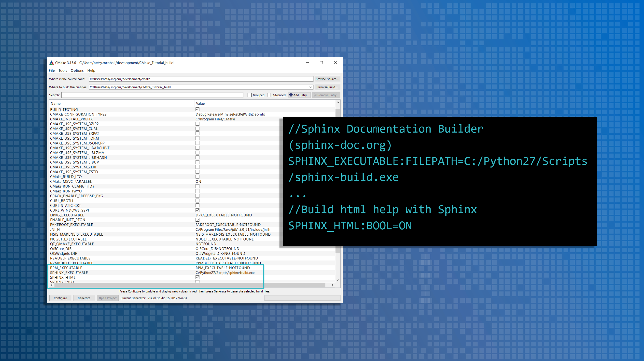Viewport: 644px width, 361px height.
Task: Click the scrollbar up arrow
Action: pos(338,102)
